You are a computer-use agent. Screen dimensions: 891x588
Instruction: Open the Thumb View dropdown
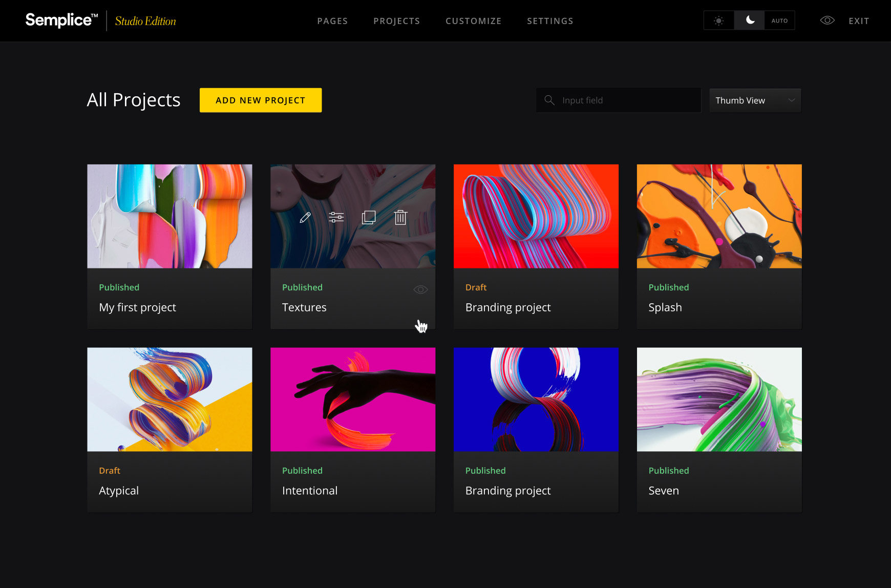coord(755,100)
